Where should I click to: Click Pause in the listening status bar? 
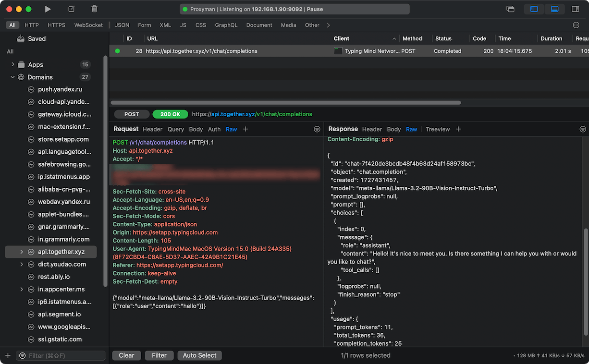point(315,9)
